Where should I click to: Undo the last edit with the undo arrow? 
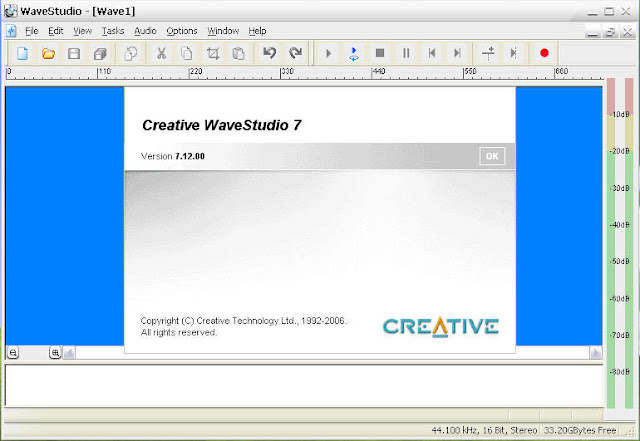click(x=269, y=53)
